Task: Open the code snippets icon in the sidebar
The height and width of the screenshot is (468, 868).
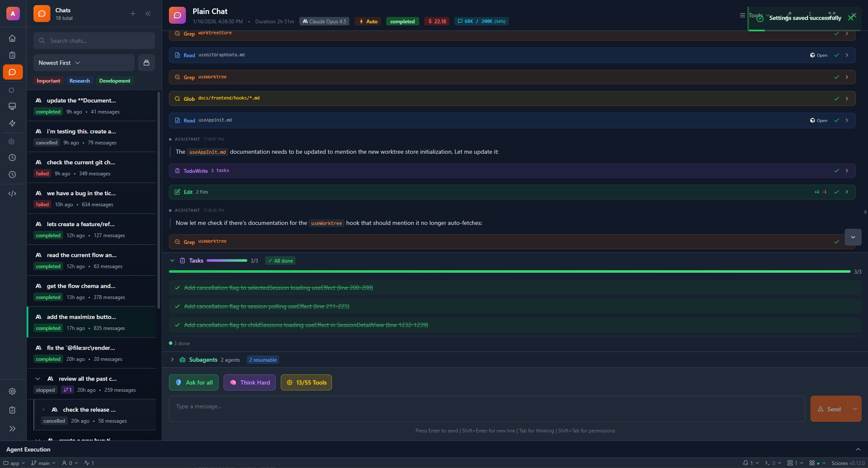Action: click(13, 194)
